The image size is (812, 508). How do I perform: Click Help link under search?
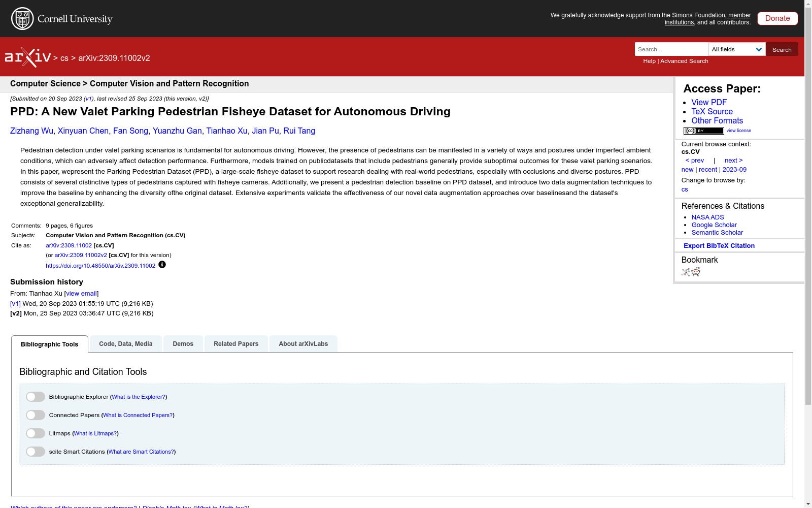click(x=649, y=61)
